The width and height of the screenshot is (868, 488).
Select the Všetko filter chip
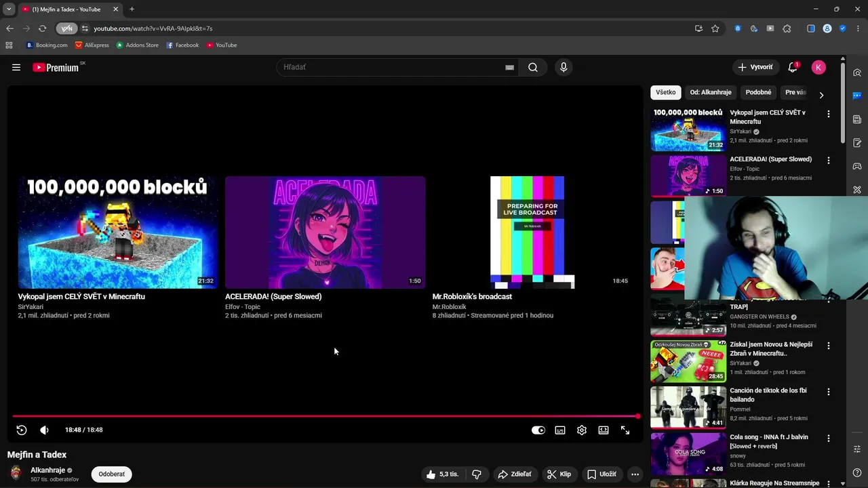[666, 92]
